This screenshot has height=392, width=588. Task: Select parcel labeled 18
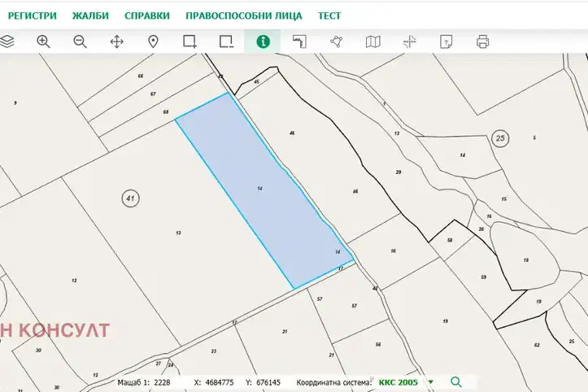[526, 260]
